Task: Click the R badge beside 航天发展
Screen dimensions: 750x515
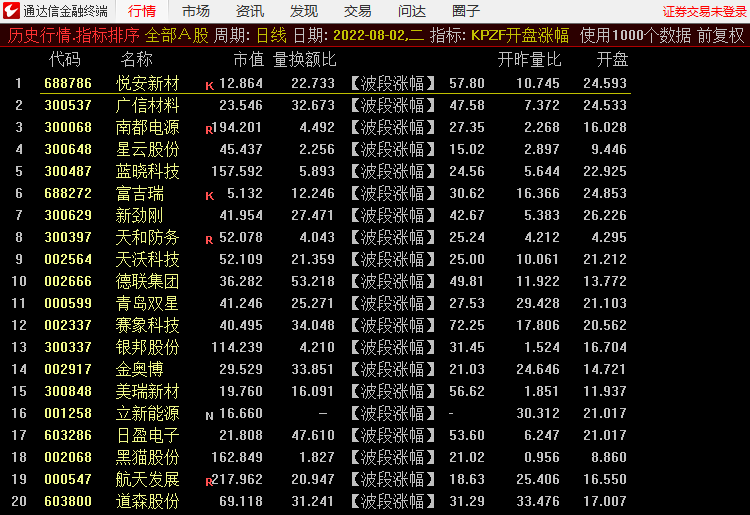Action: click(209, 482)
